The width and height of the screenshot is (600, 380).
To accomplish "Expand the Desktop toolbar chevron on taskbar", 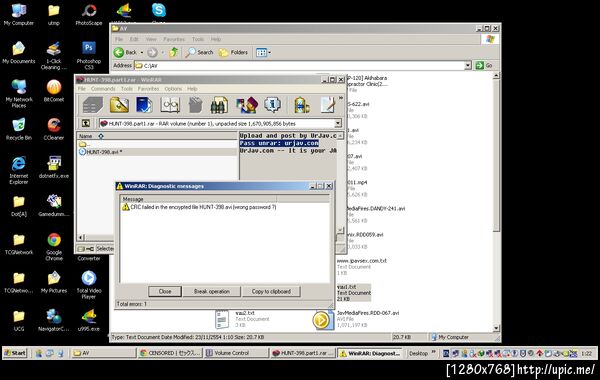I will point(434,352).
